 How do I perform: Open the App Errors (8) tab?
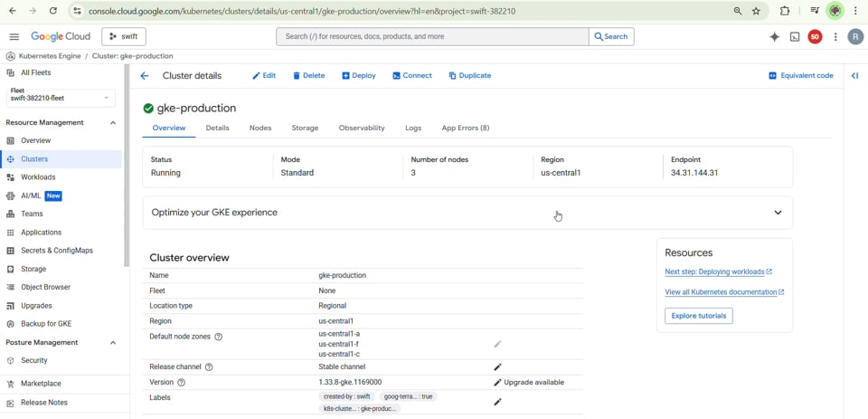[x=466, y=128]
